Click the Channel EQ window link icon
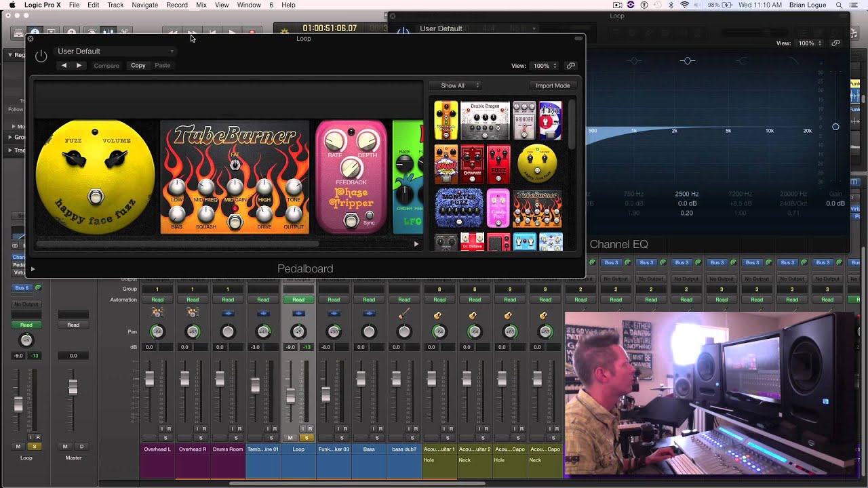This screenshot has height=488, width=868. tap(835, 43)
